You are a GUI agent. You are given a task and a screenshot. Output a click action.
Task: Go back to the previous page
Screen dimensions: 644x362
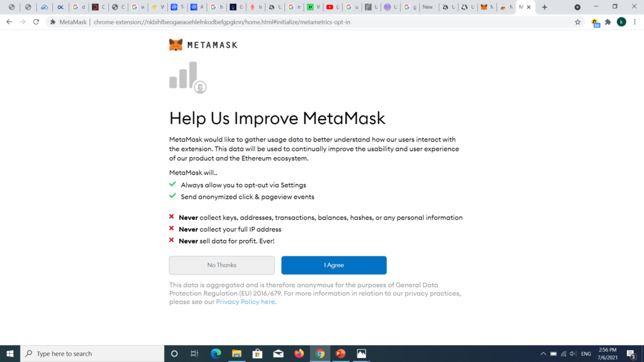[9, 22]
